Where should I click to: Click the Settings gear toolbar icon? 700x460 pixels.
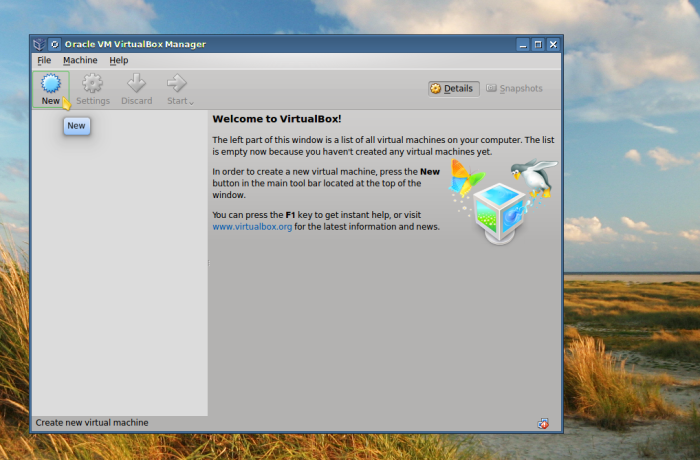92,84
